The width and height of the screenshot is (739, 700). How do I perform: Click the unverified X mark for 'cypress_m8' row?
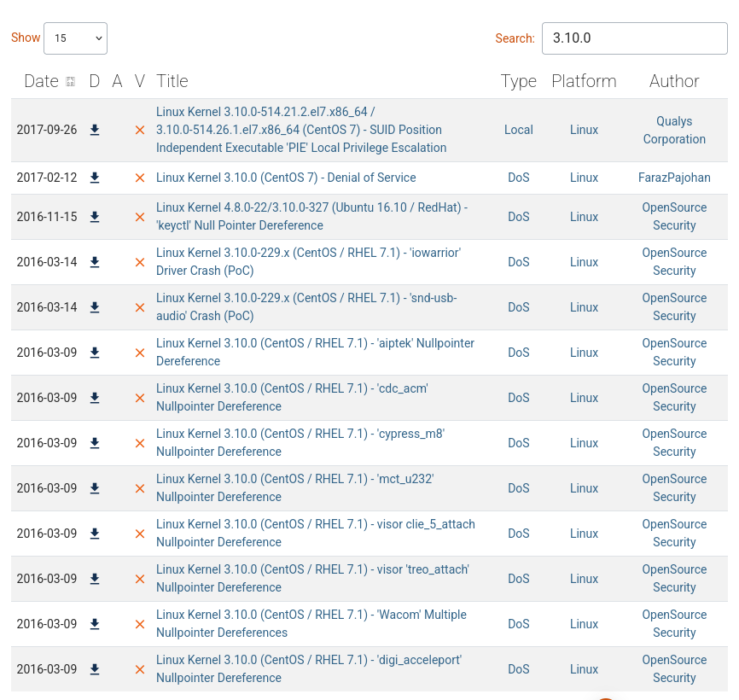tap(140, 443)
